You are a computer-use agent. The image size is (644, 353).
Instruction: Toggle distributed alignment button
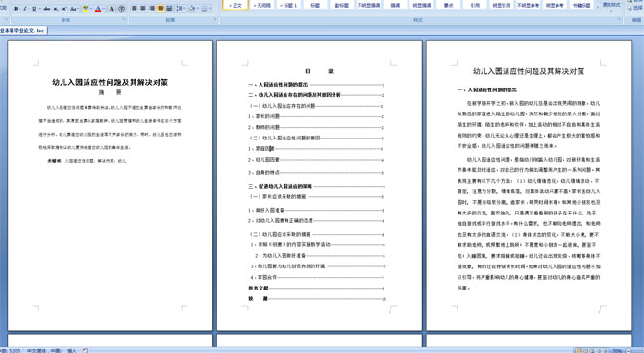coord(169,8)
